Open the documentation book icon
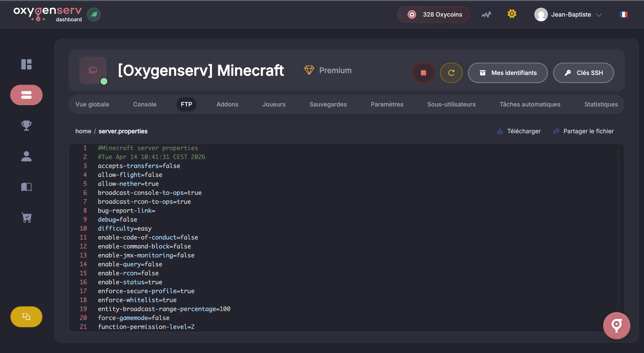 (26, 187)
